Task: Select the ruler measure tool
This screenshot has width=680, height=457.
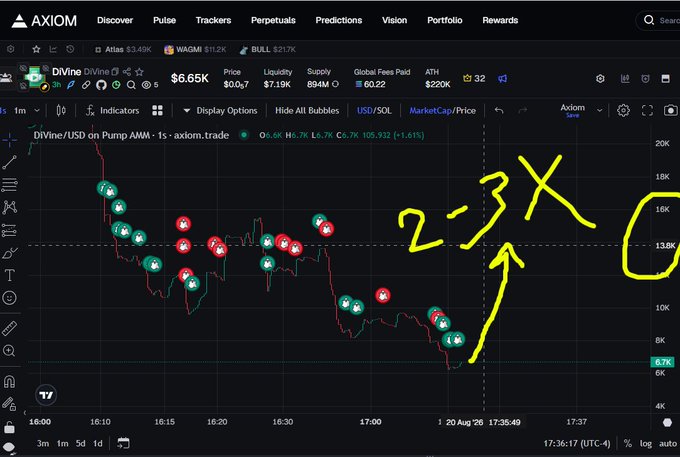Action: pyautogui.click(x=10, y=329)
